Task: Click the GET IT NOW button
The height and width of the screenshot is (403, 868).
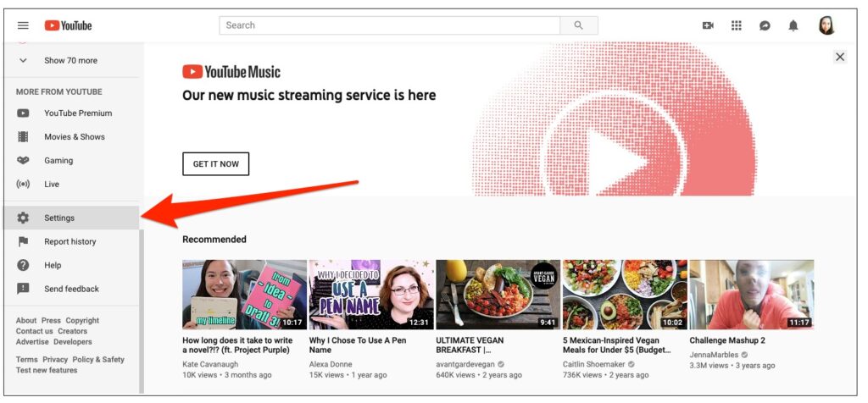Action: click(216, 164)
